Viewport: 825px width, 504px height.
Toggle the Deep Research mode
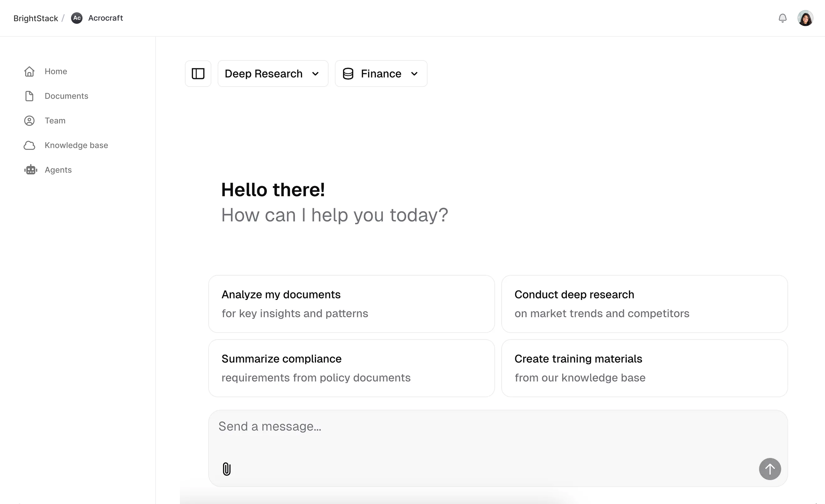point(264,73)
